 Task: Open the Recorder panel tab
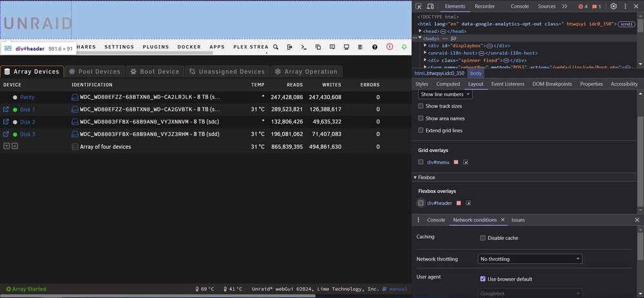(x=485, y=6)
